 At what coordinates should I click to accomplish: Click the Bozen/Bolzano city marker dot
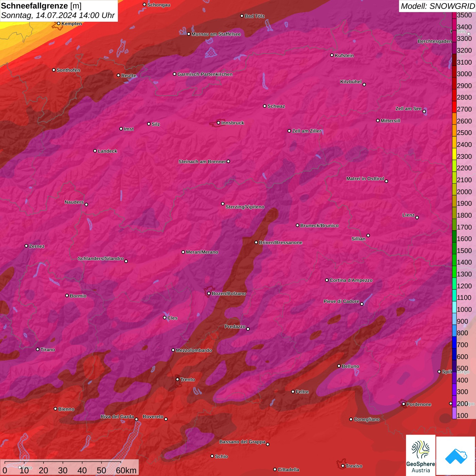click(209, 293)
